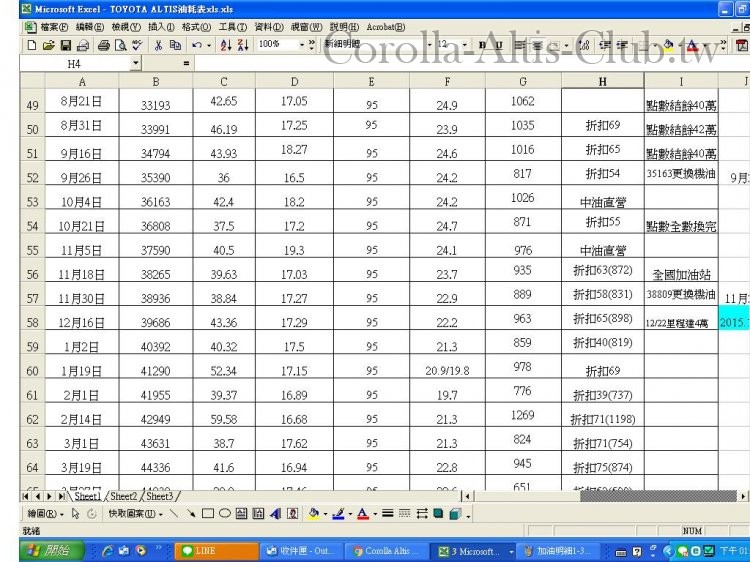Undo the last action
Image resolution: width=750 pixels, height=562 pixels.
coord(196,45)
